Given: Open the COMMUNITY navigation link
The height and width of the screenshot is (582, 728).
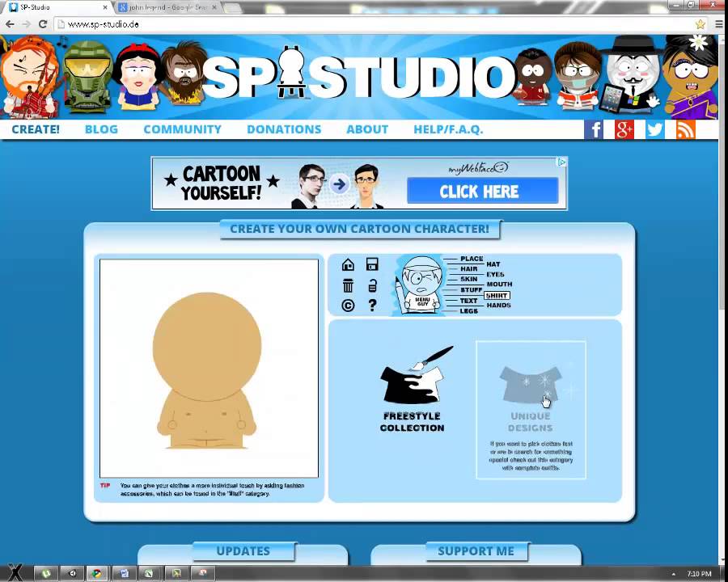Looking at the screenshot, I should (183, 129).
